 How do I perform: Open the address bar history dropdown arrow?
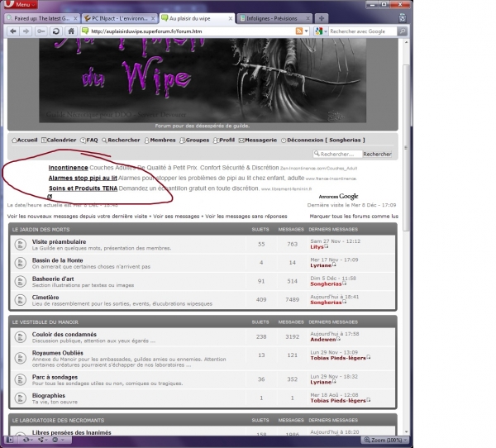point(306,31)
